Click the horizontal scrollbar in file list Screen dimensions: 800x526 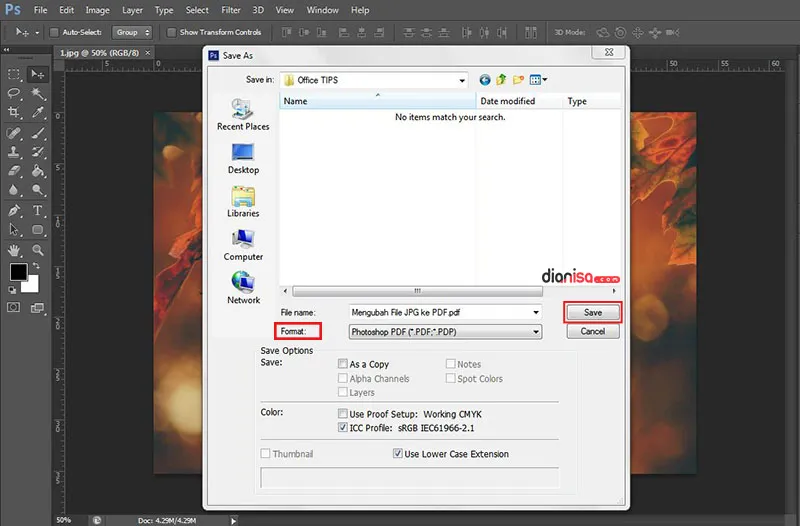click(x=417, y=291)
